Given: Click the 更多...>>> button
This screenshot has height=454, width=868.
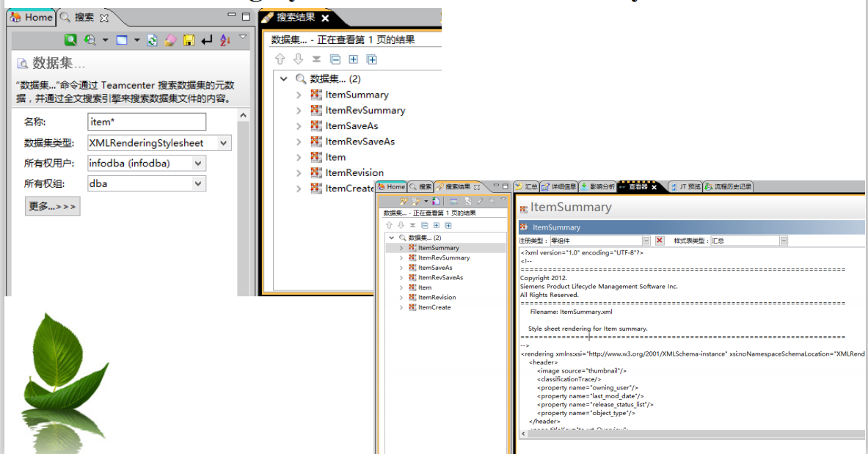Looking at the screenshot, I should point(52,206).
